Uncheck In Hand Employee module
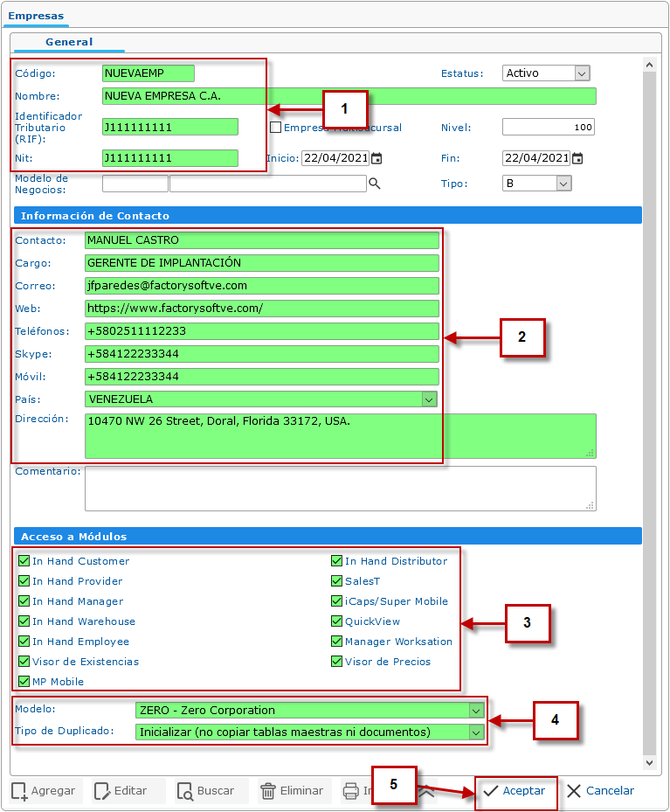 tap(24, 641)
